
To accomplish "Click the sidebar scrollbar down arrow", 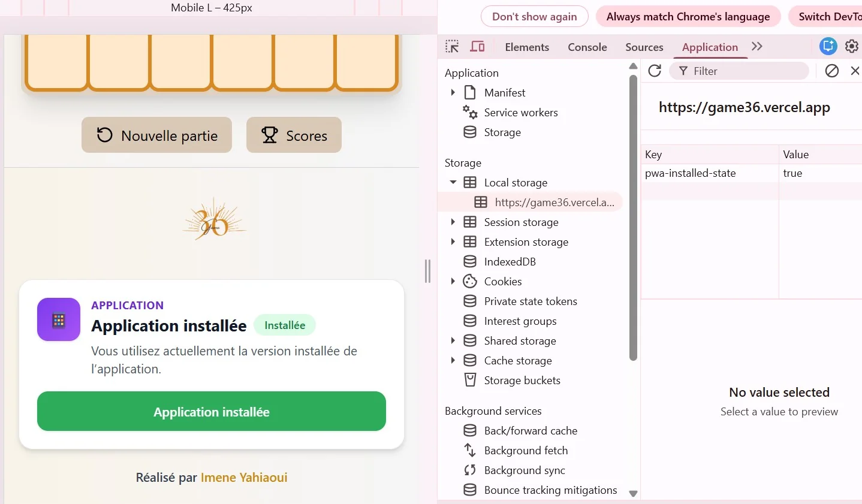I will [x=633, y=494].
